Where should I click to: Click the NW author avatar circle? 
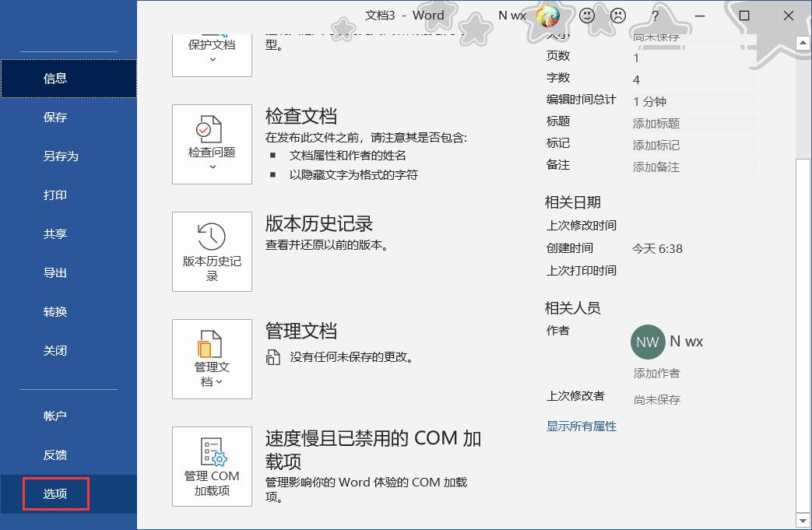(648, 342)
